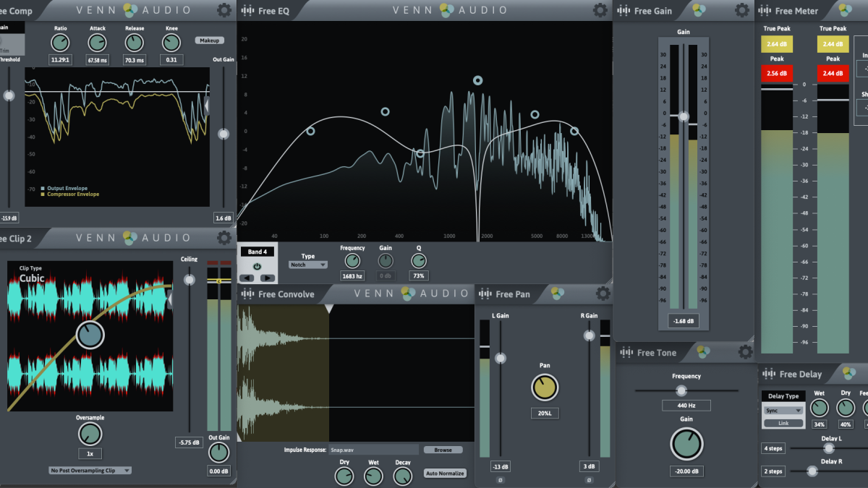The width and height of the screenshot is (868, 488).
Task: Click the Venn circles logo in Free Tone header
Action: [703, 352]
